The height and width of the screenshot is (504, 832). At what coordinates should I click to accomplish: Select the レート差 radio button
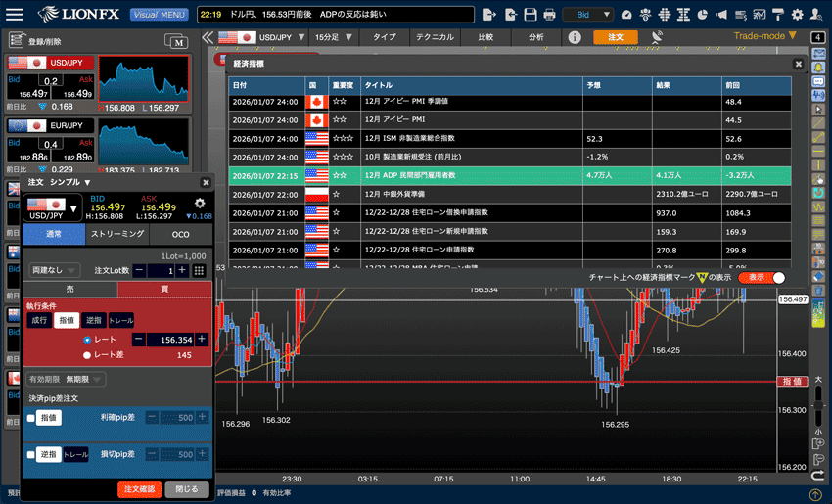(x=88, y=355)
